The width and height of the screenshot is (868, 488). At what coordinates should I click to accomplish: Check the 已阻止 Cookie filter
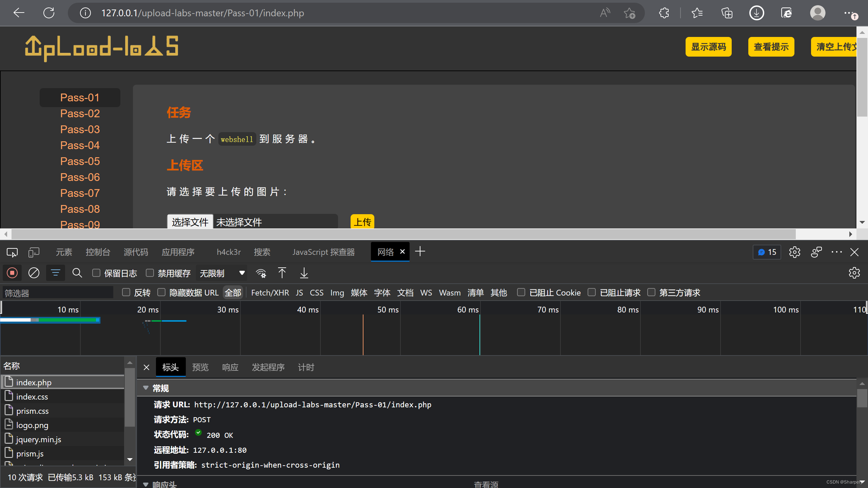click(x=521, y=292)
